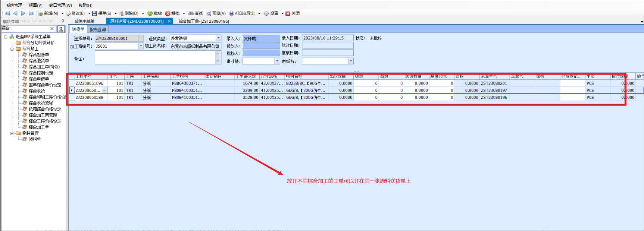Image resolution: width=644 pixels, height=231 pixels.
Task: Expand the 新增(N) dropdown arrow
Action: (x=63, y=13)
